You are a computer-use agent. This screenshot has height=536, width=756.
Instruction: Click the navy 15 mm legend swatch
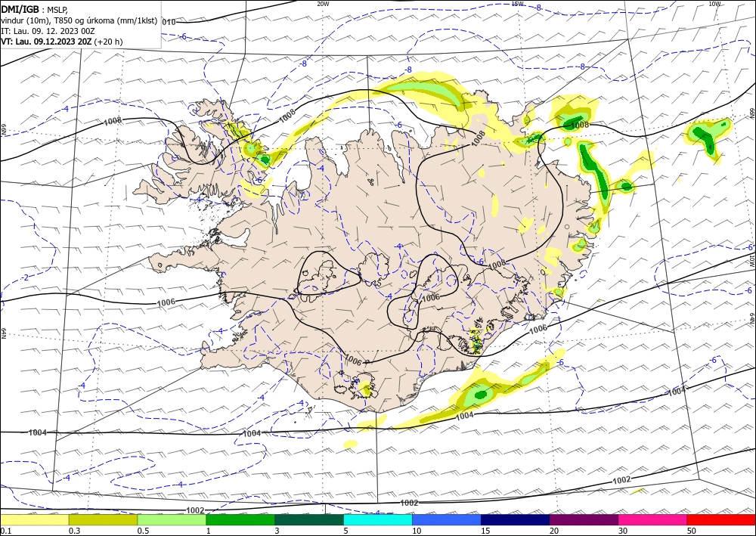(516, 519)
